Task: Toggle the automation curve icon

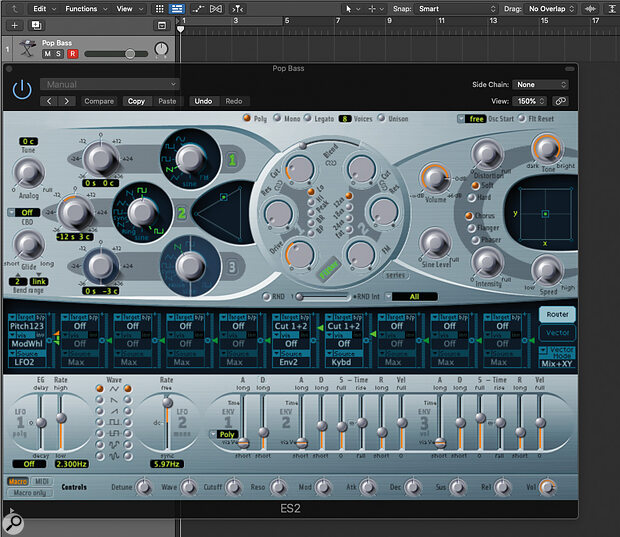Action: 198,9
